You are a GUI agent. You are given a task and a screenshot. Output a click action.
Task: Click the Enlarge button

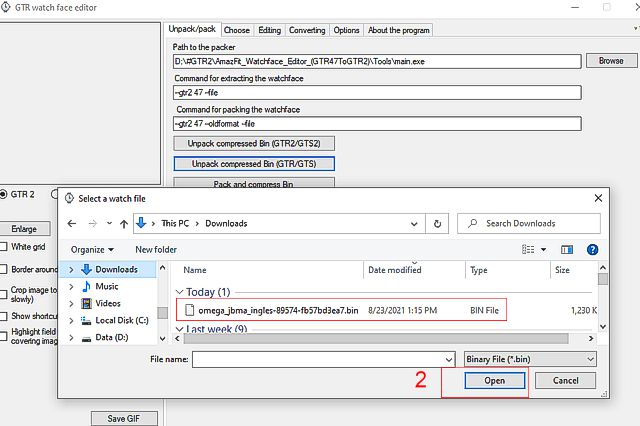click(24, 229)
